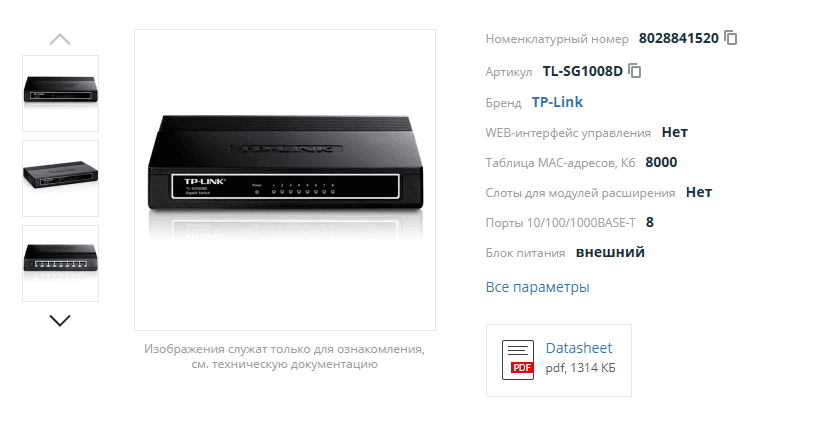Image resolution: width=823 pixels, height=429 pixels.
Task: Open the large main product image
Action: pyautogui.click(x=285, y=180)
